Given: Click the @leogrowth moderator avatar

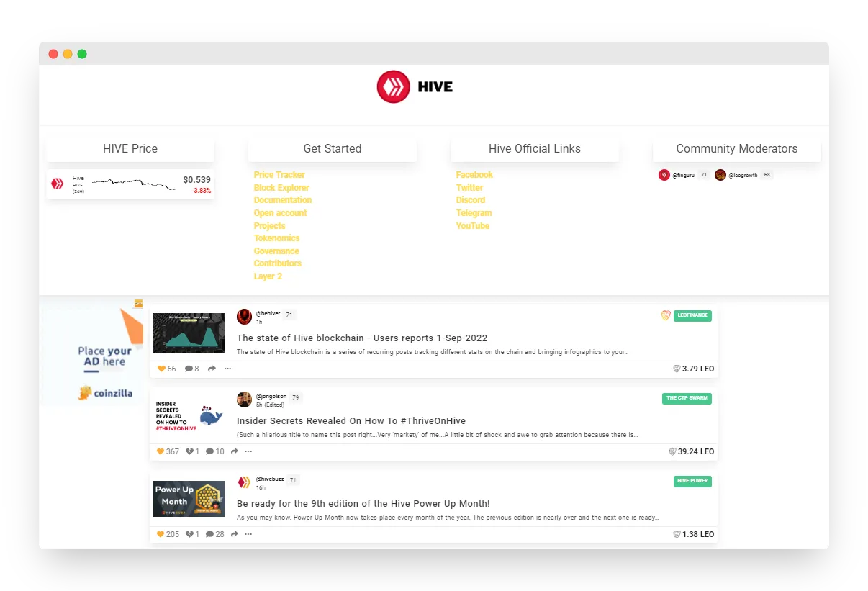Looking at the screenshot, I should (720, 175).
